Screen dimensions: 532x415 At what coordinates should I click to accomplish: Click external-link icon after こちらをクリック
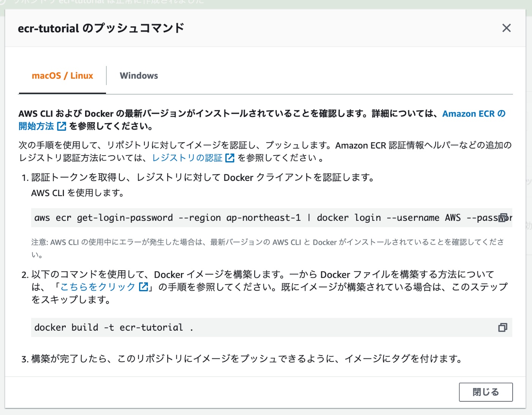(143, 287)
